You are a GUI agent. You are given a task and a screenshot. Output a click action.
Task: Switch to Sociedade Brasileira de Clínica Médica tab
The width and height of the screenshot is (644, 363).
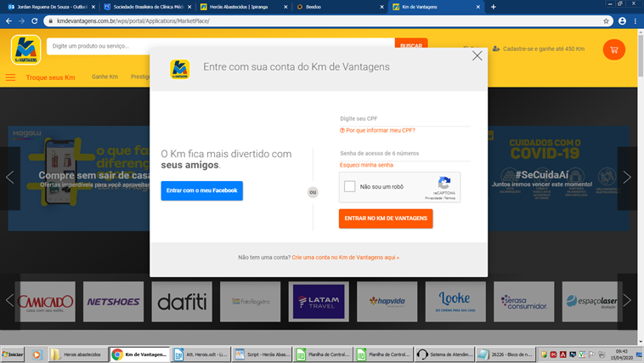tap(146, 7)
